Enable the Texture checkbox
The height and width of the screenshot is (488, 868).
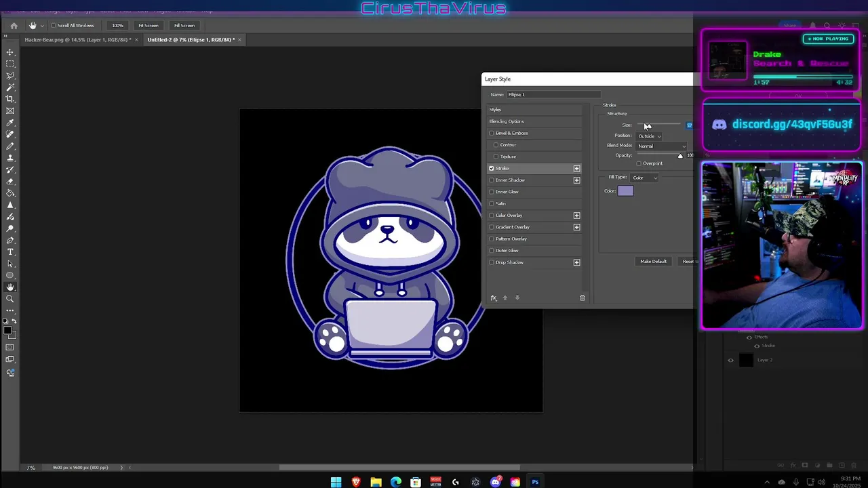[496, 157]
